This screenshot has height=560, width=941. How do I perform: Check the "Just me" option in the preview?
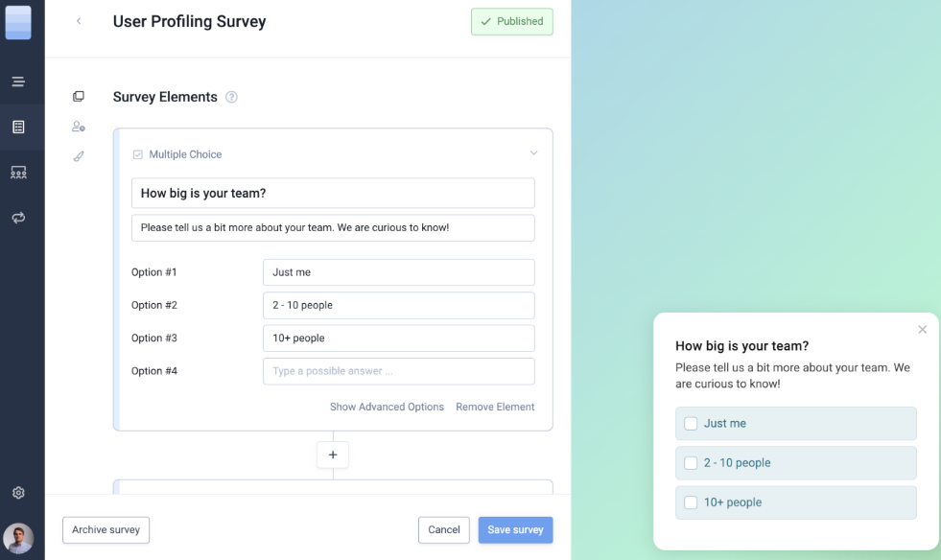(x=691, y=423)
